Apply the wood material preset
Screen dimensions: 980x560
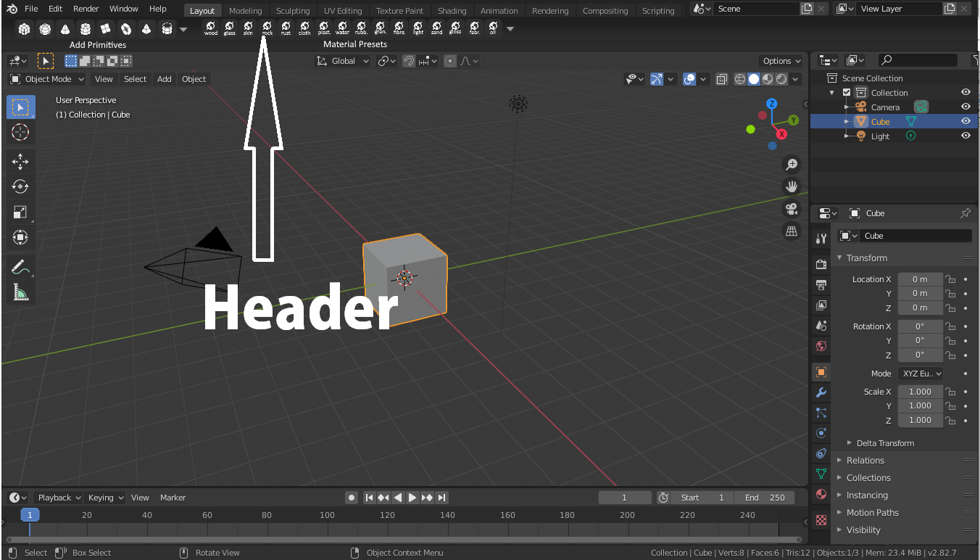point(211,28)
